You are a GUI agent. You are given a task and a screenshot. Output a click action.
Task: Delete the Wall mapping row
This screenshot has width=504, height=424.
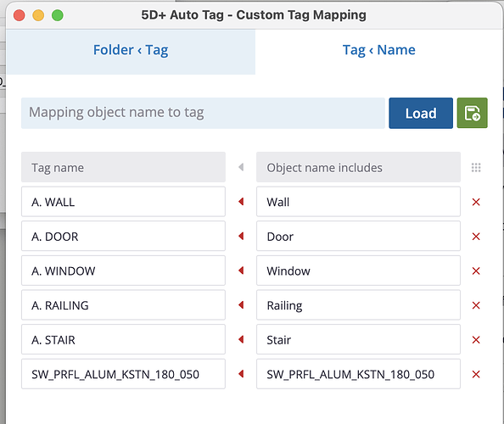coord(476,202)
